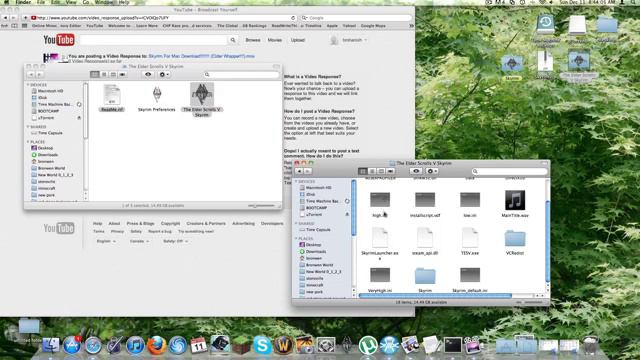Launch Safari from the Dock

point(93,345)
